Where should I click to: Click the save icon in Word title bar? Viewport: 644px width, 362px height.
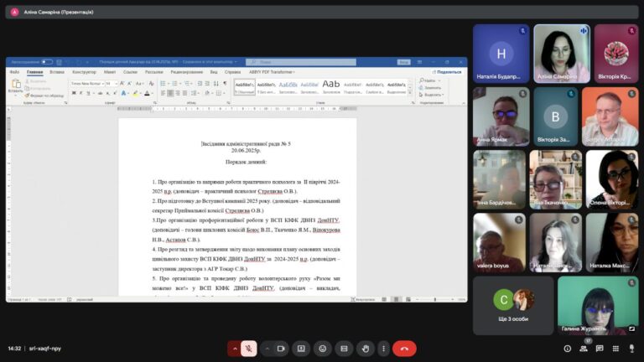click(x=59, y=62)
